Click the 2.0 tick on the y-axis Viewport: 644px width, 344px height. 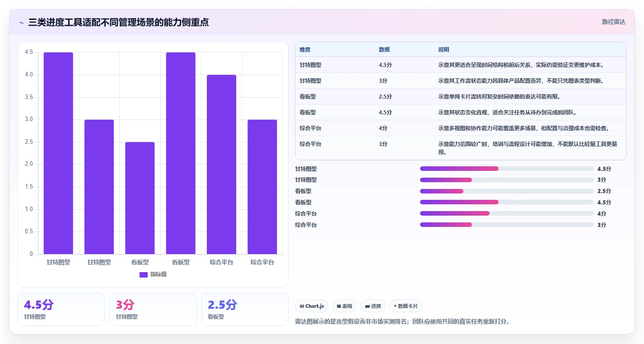(28, 164)
